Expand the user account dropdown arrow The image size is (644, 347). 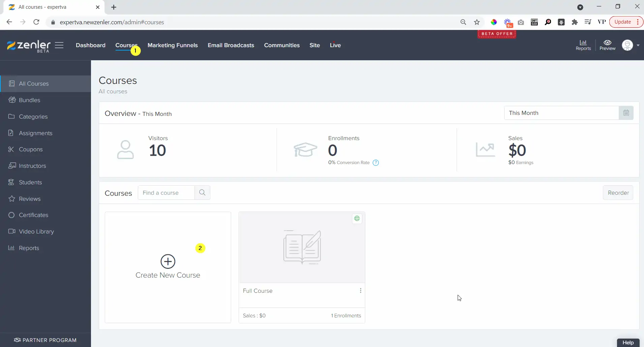(638, 45)
